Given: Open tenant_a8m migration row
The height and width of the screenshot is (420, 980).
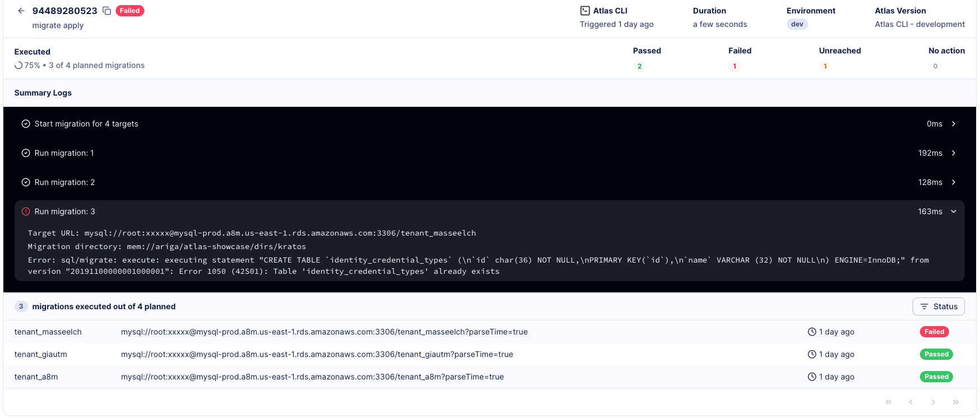Looking at the screenshot, I should tap(490, 377).
